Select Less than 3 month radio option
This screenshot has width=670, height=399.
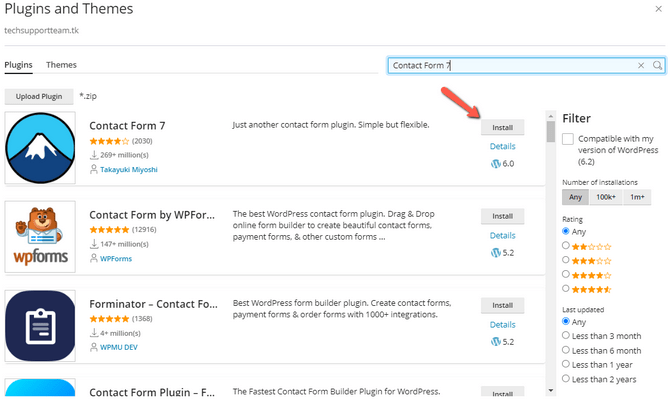click(566, 335)
